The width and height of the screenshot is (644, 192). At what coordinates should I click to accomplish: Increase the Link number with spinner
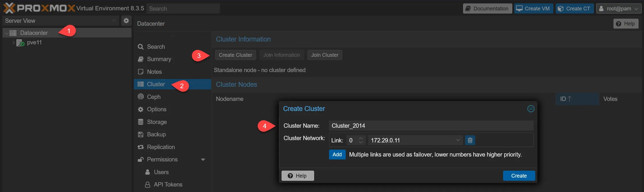coord(361,138)
